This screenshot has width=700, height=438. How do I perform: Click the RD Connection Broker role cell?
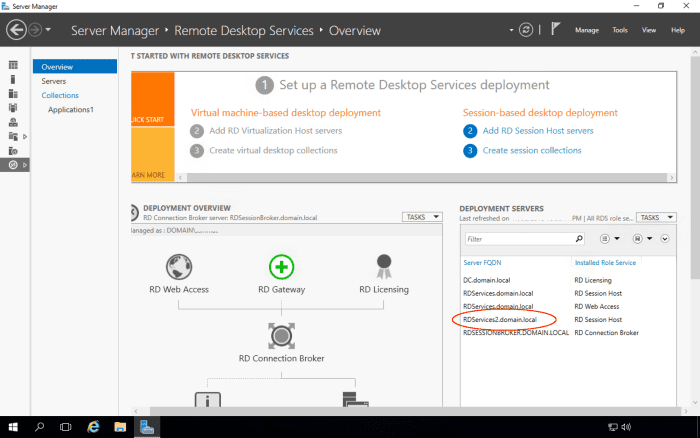pyautogui.click(x=606, y=333)
